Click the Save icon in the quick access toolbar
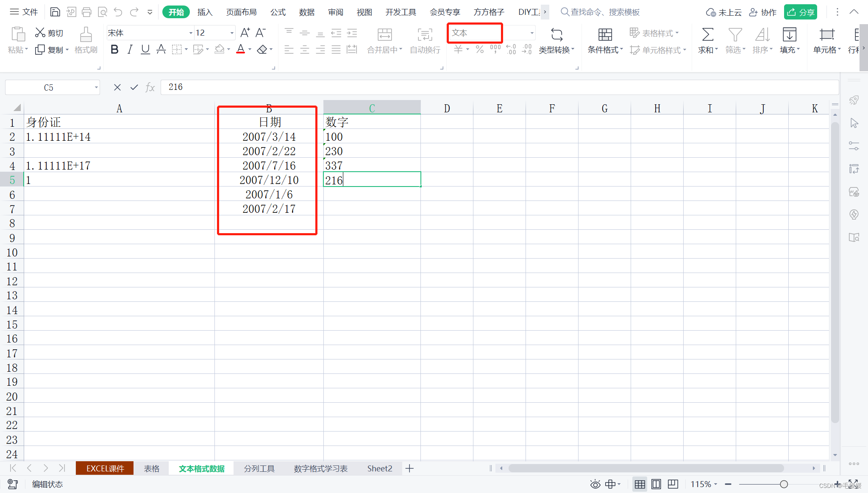The height and width of the screenshot is (493, 868). coord(55,12)
